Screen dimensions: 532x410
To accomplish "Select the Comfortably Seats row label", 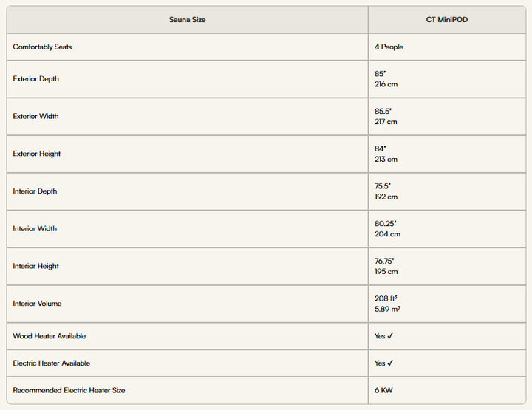I will coord(42,47).
